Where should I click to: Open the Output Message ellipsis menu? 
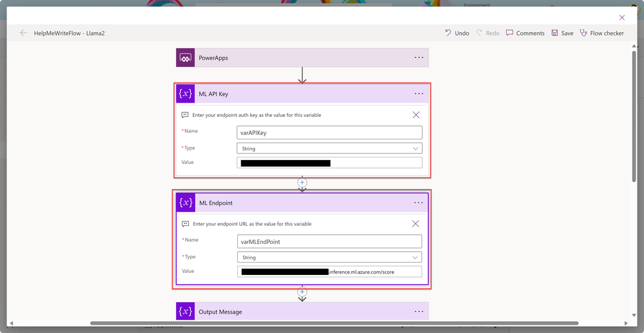point(418,312)
